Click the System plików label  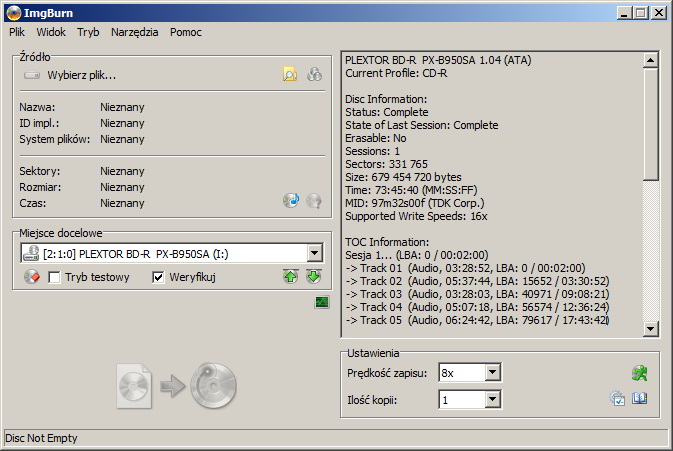click(x=55, y=139)
